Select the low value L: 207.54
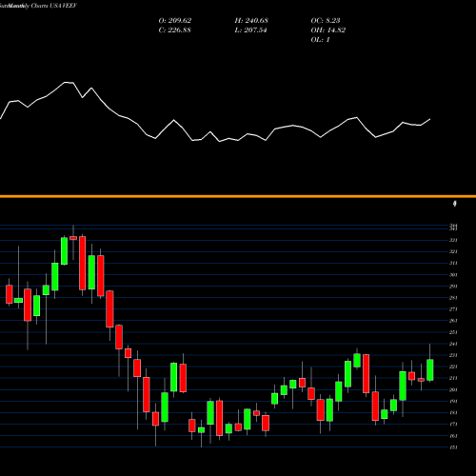 click(250, 30)
